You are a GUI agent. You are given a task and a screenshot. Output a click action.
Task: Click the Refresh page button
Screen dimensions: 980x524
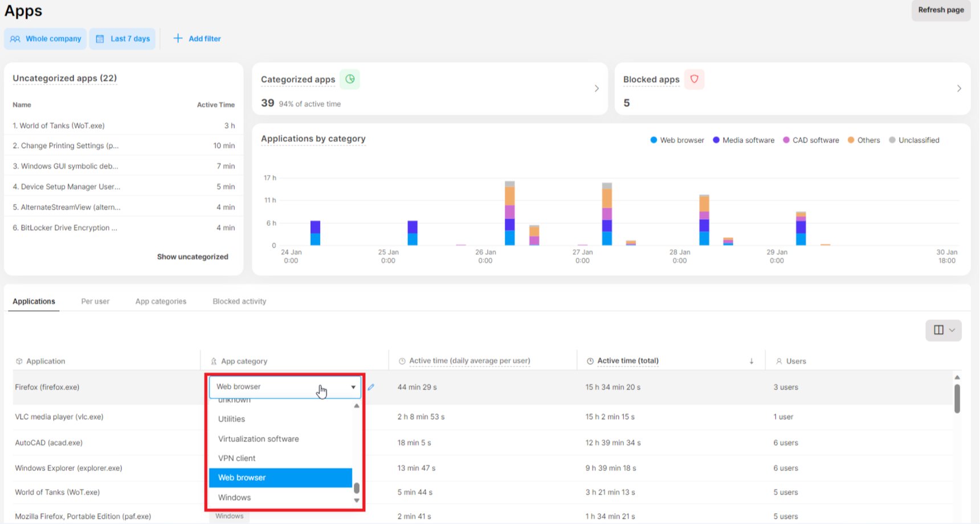[x=941, y=10]
